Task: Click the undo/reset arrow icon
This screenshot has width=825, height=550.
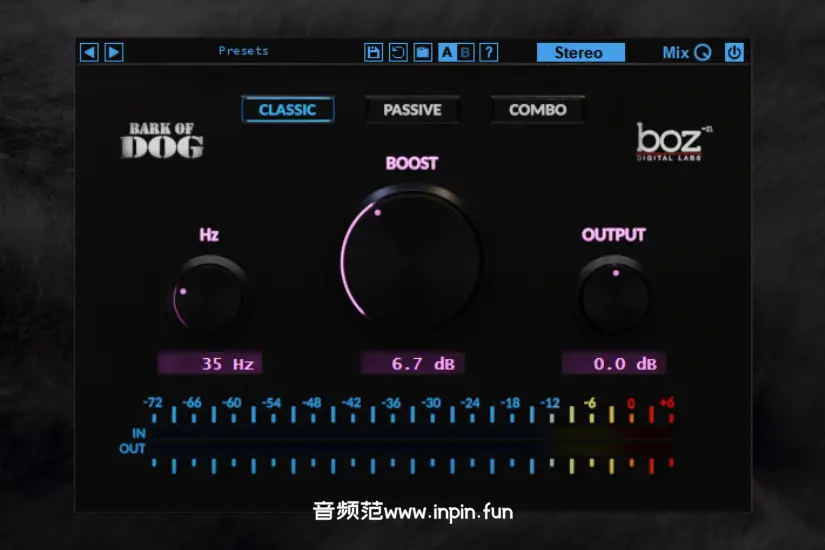Action: coord(398,53)
